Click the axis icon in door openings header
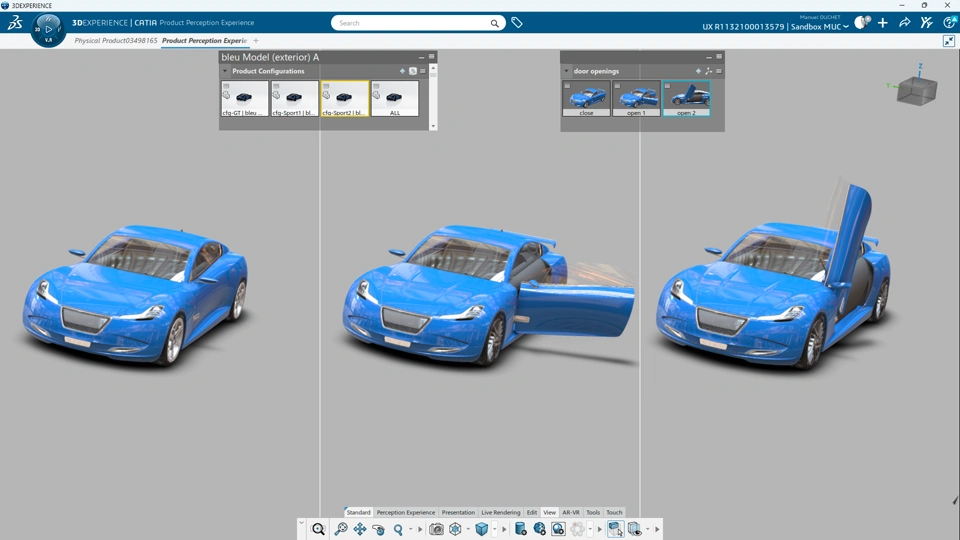960x540 pixels. tap(708, 71)
